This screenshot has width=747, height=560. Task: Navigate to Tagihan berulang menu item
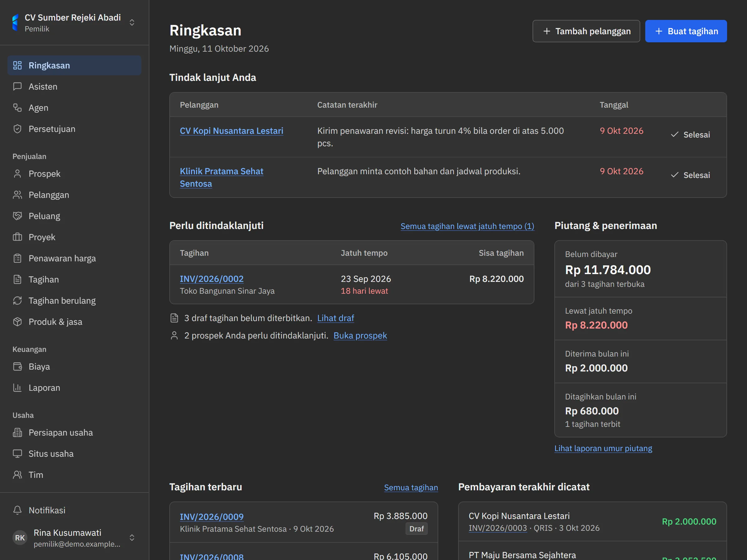[74, 301]
